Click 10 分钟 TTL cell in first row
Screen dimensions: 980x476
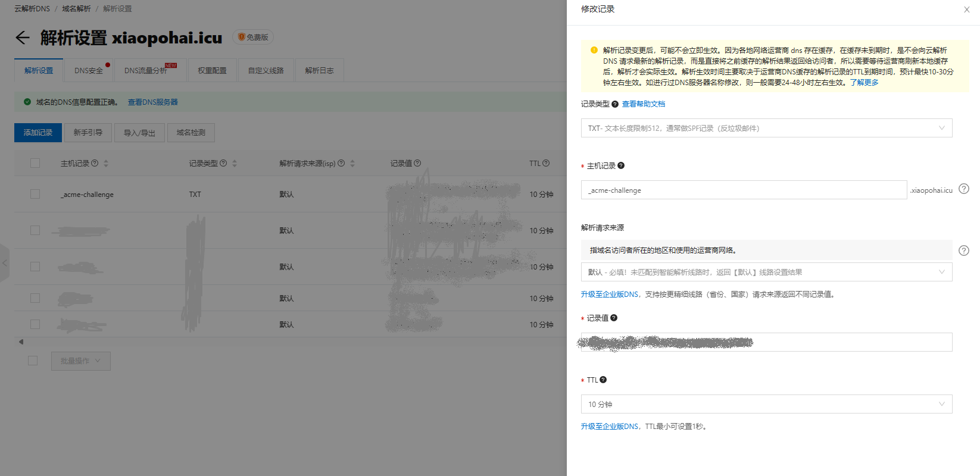coord(541,195)
